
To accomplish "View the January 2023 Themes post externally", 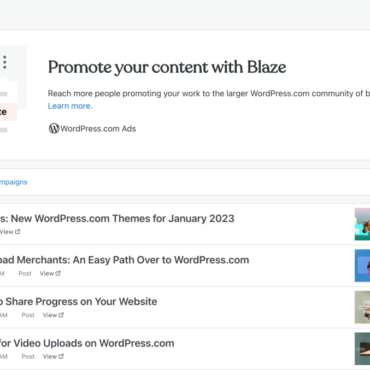I will (x=10, y=232).
